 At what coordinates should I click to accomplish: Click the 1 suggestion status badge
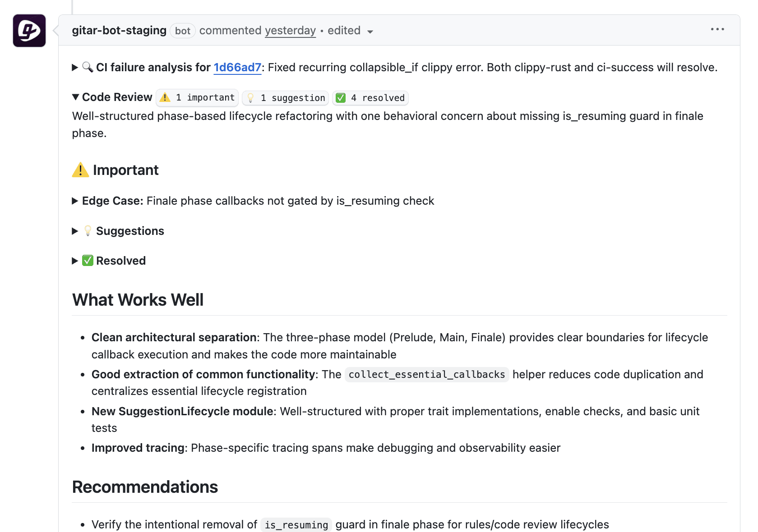tap(285, 97)
